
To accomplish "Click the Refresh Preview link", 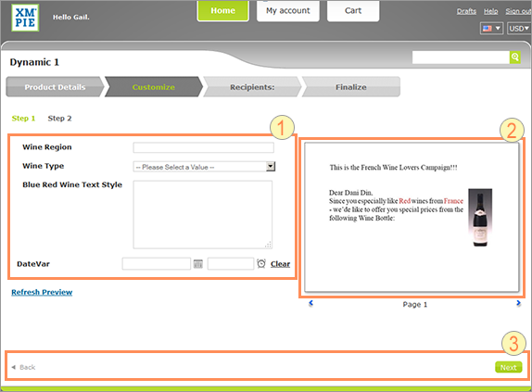I will click(42, 292).
